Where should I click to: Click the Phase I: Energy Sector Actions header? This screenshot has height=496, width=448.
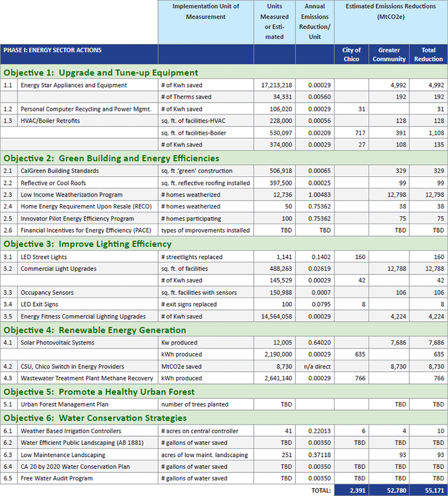point(52,50)
